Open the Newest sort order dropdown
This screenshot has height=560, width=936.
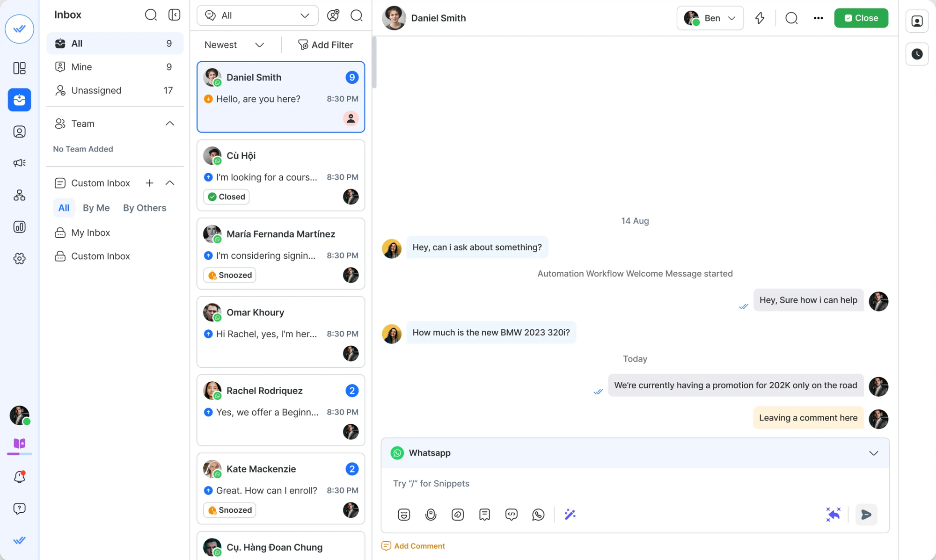[x=234, y=44]
